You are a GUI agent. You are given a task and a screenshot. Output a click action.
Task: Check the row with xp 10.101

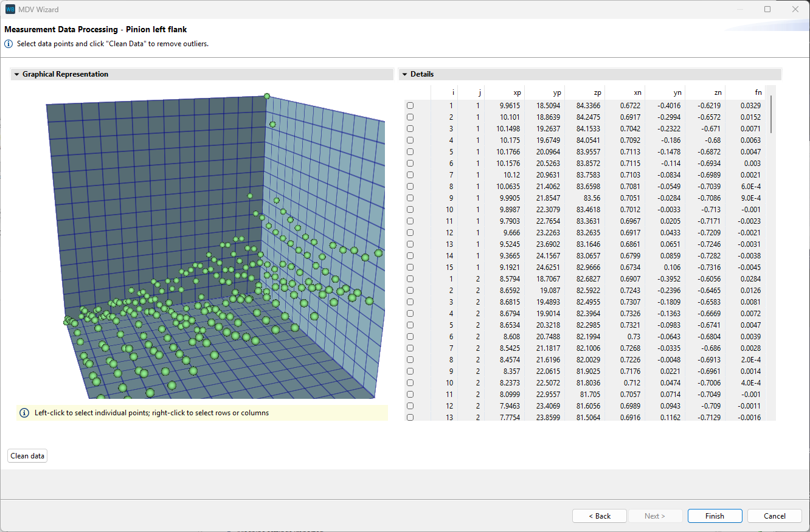click(x=410, y=117)
